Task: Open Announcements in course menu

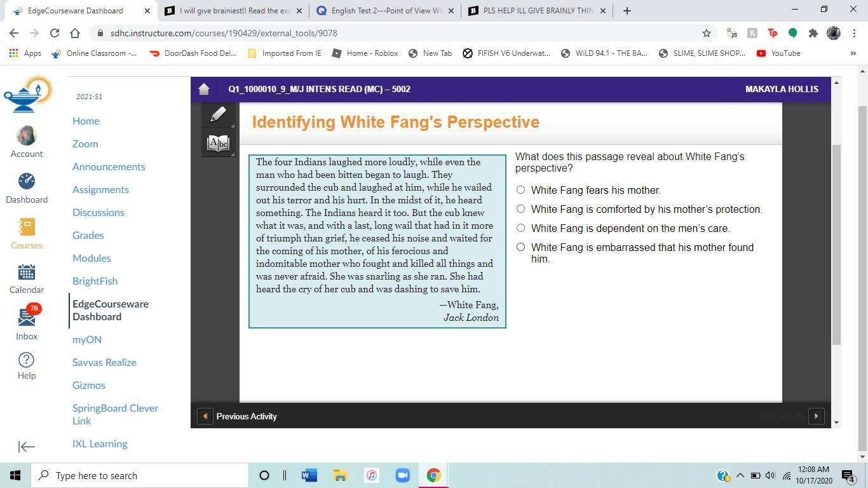Action: pos(109,166)
